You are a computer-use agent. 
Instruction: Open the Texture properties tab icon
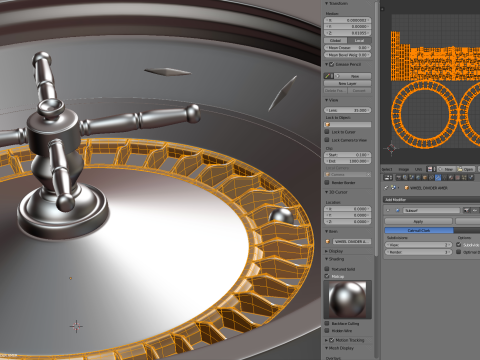[x=457, y=177]
